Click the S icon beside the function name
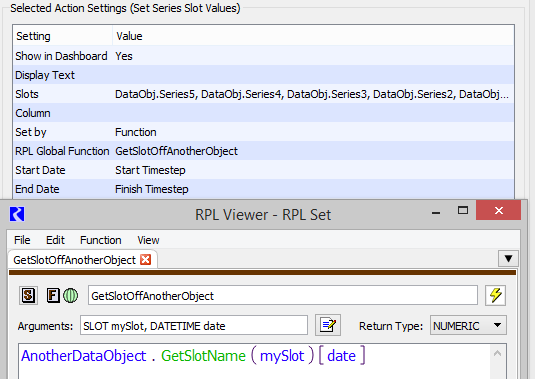 (x=28, y=295)
